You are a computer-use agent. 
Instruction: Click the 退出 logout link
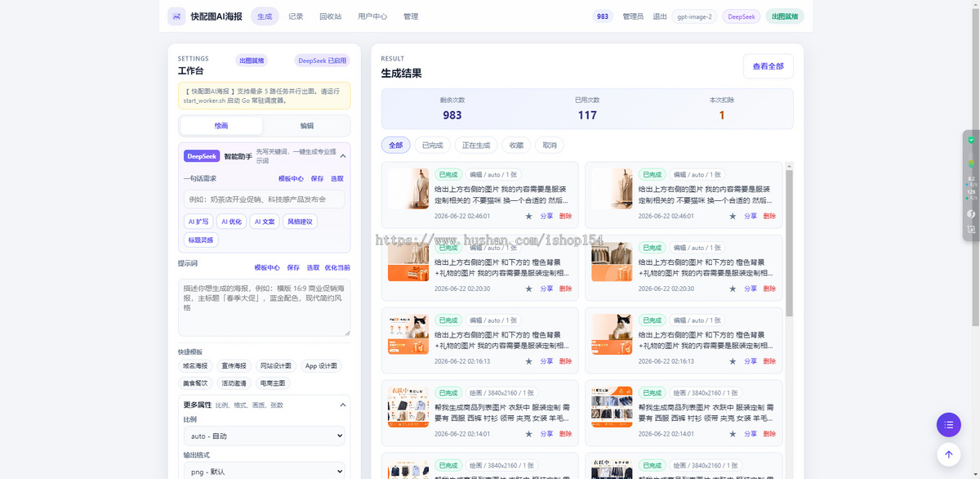pyautogui.click(x=660, y=16)
